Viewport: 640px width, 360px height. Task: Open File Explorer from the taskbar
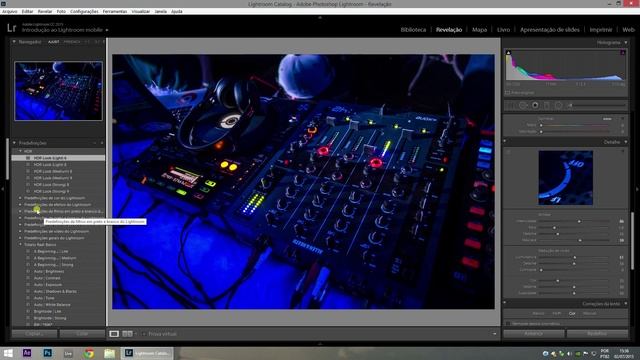click(109, 353)
